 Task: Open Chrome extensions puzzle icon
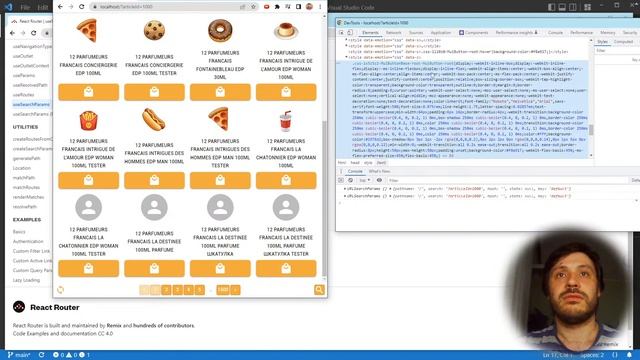tap(277, 7)
